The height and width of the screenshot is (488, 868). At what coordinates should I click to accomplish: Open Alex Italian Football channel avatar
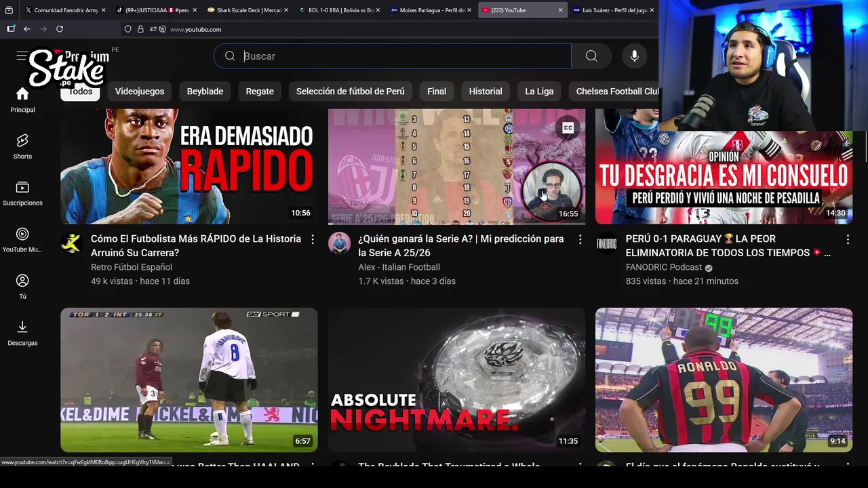pyautogui.click(x=339, y=243)
